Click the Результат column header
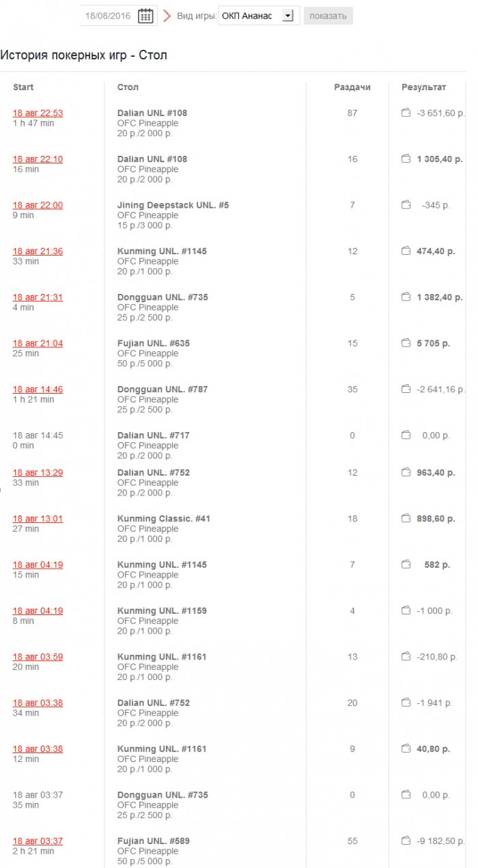Image resolution: width=478 pixels, height=868 pixels. pos(423,87)
